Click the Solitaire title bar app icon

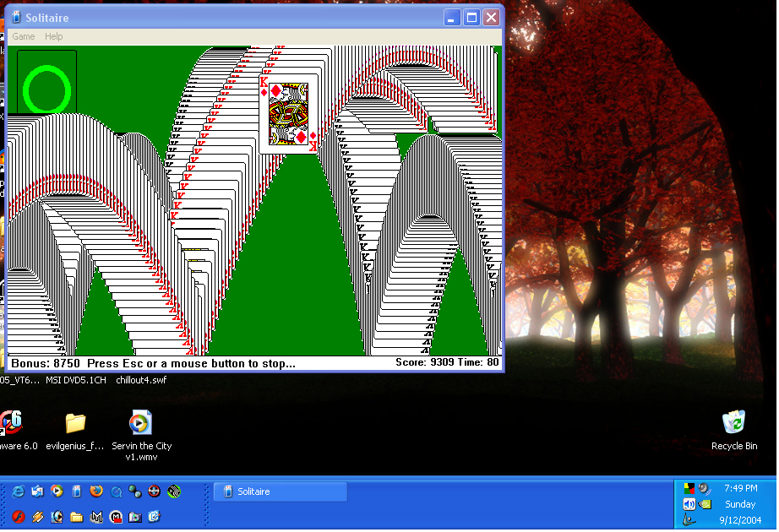point(15,18)
